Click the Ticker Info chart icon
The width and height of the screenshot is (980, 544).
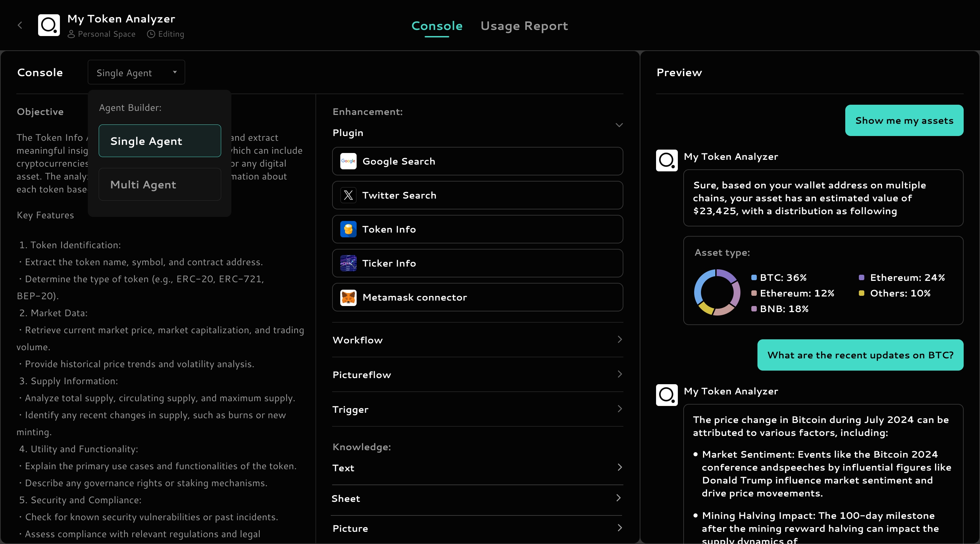[x=348, y=263]
